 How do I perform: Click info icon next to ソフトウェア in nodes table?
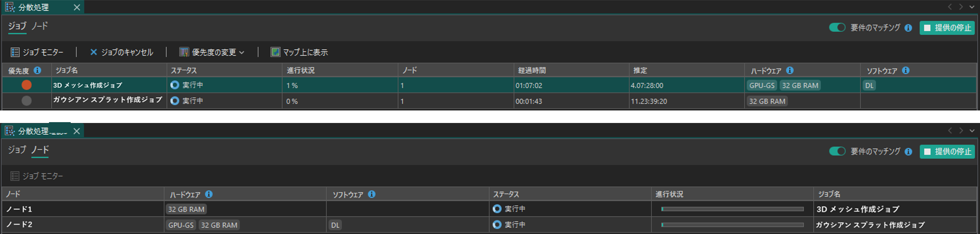[x=372, y=194]
